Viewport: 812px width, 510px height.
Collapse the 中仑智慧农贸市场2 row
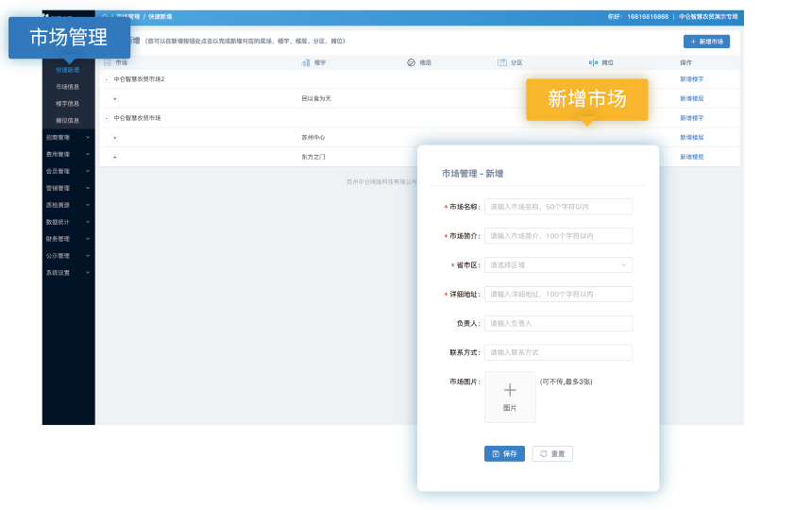[x=107, y=79]
